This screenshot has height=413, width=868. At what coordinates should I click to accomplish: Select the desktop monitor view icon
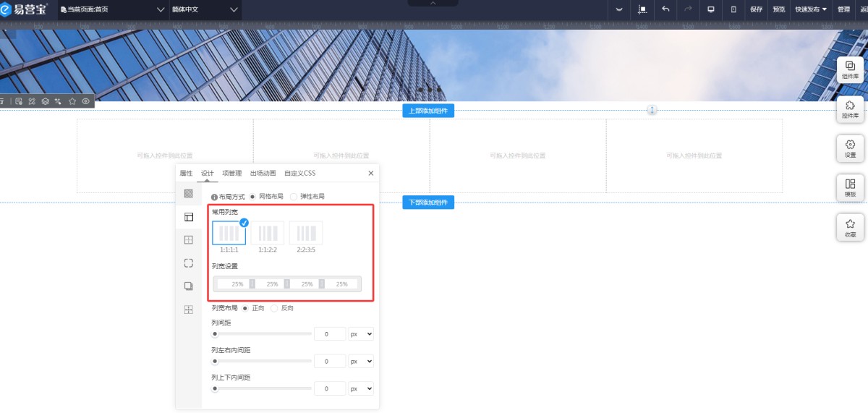711,9
